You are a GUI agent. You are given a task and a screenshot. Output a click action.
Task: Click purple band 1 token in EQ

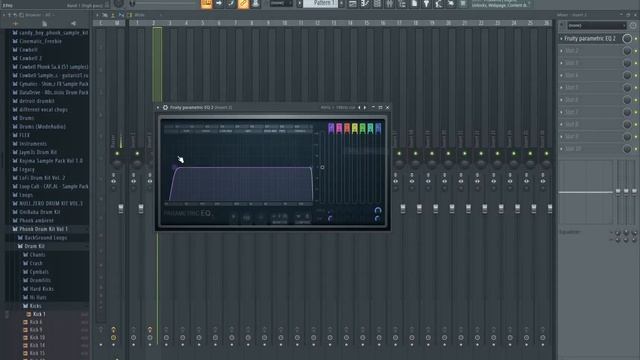point(331,128)
